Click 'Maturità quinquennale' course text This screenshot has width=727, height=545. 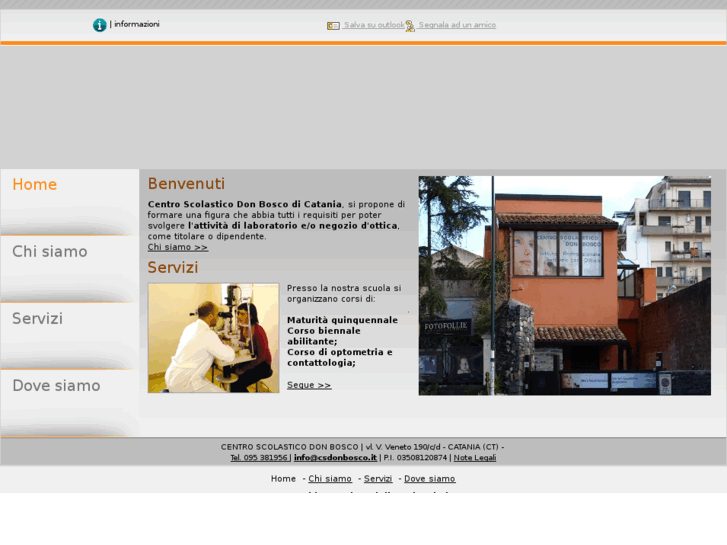point(342,320)
